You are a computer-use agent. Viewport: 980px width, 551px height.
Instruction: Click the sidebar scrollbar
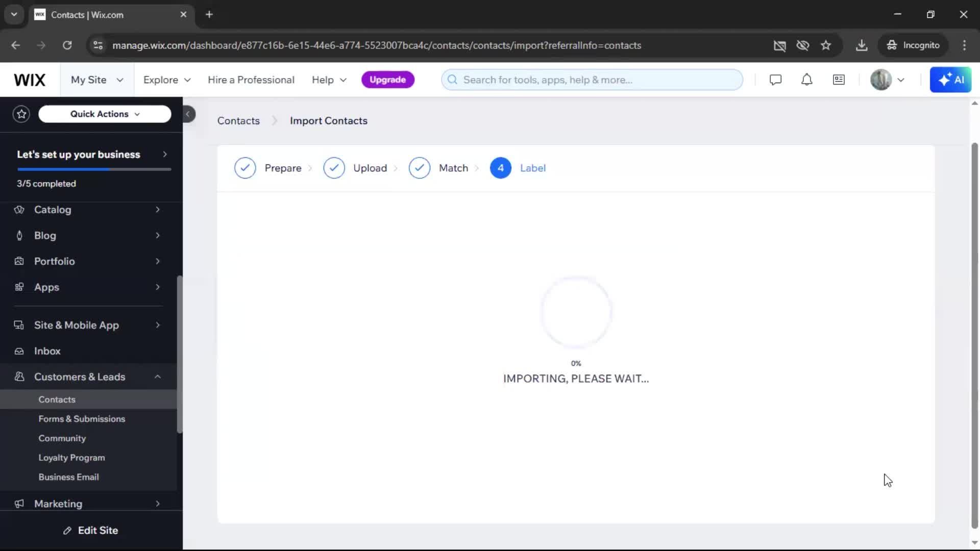pos(179,355)
